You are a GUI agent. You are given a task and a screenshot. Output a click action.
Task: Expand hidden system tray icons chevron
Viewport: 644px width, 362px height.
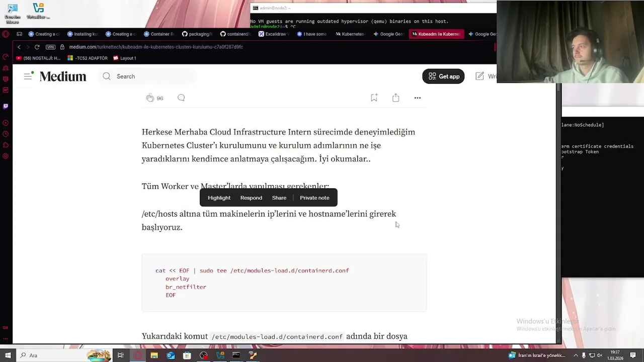tap(576, 355)
